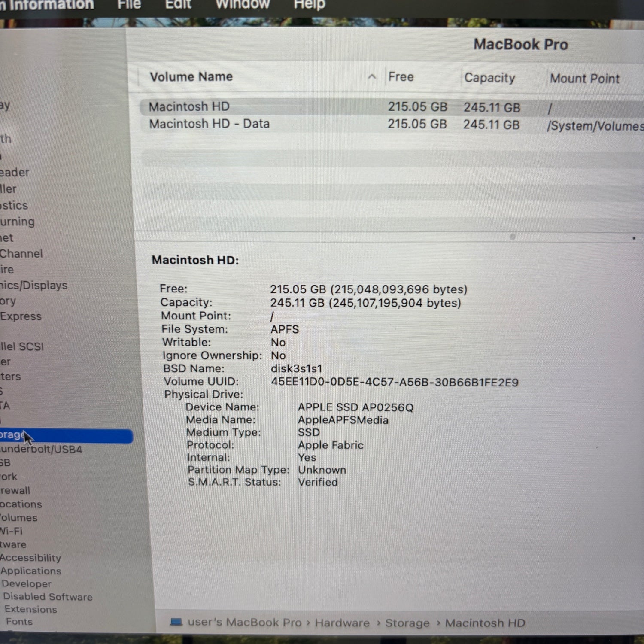Sort by the Volume Name column header
Image resolution: width=644 pixels, height=644 pixels.
point(191,77)
